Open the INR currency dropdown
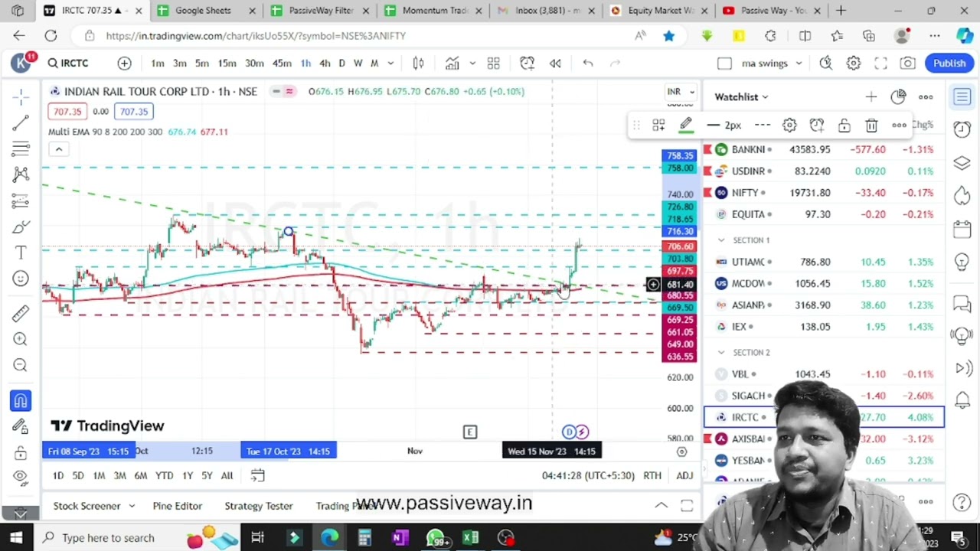Viewport: 980px width, 551px height. point(680,92)
